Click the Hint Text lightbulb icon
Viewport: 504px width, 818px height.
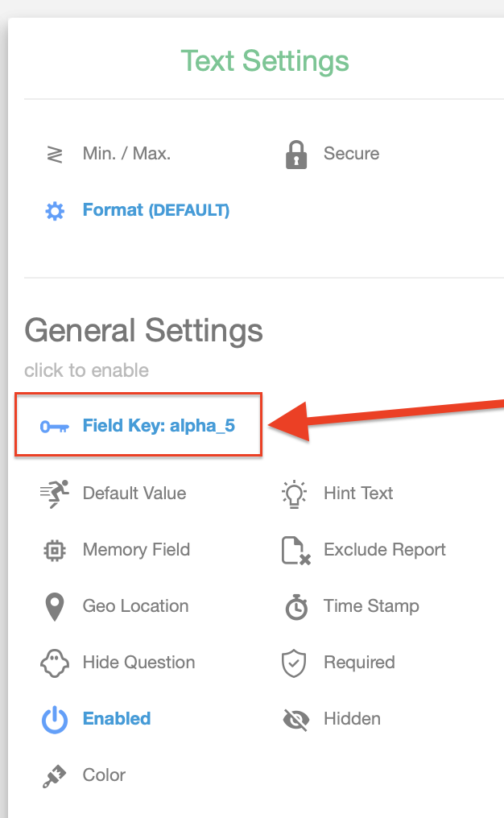point(296,494)
